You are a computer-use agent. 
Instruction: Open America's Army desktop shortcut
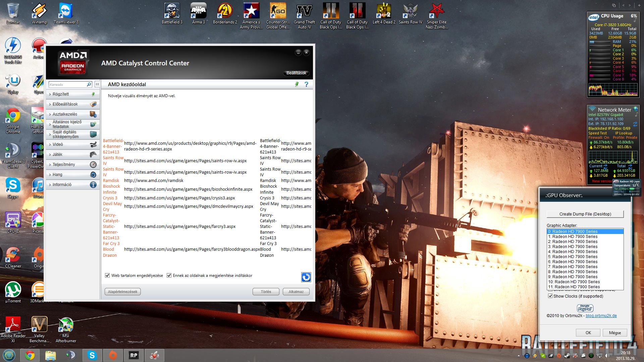251,15
